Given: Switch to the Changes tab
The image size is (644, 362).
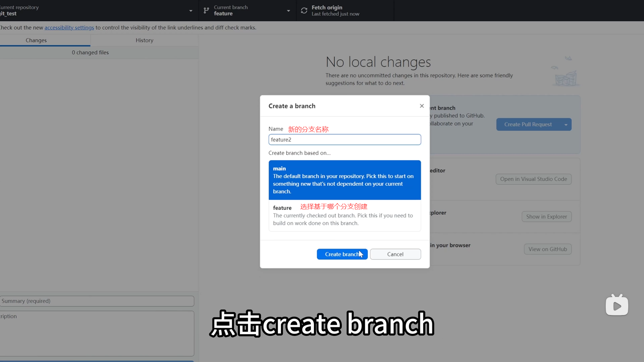Looking at the screenshot, I should click(36, 40).
